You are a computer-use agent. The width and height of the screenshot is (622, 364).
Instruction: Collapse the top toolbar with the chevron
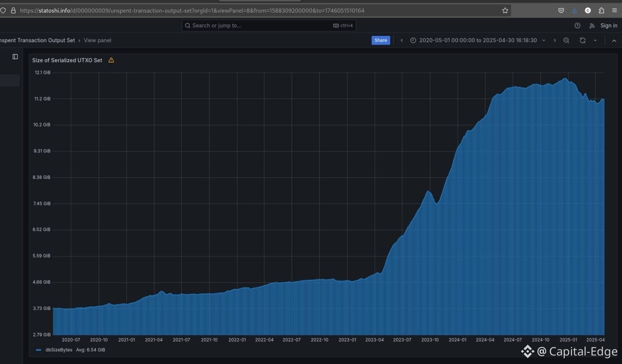pos(614,40)
